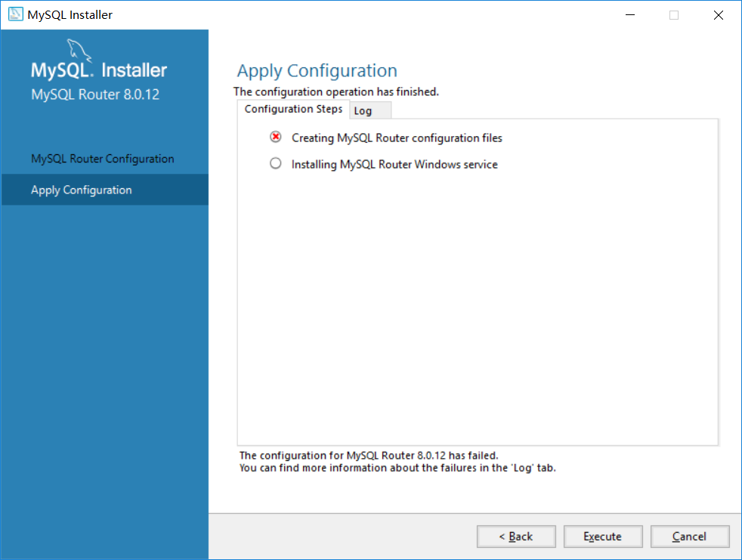Image resolution: width=742 pixels, height=560 pixels.
Task: Click the Execute button
Action: click(603, 537)
